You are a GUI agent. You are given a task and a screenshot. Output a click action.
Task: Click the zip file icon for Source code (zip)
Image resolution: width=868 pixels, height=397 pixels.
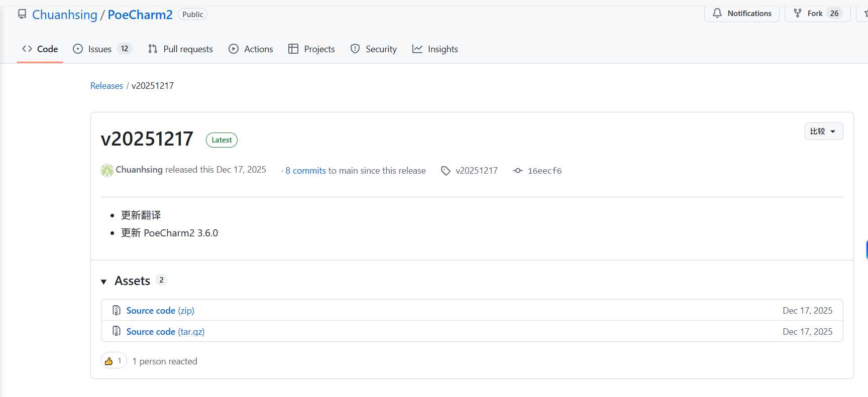[x=117, y=310]
